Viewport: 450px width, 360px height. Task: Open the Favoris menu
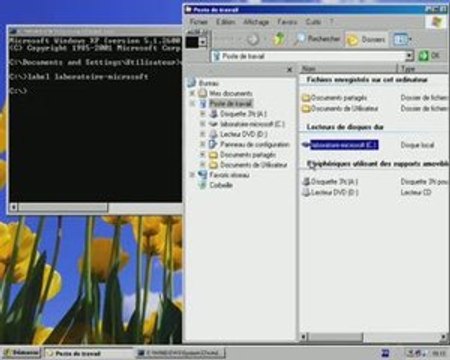[287, 22]
